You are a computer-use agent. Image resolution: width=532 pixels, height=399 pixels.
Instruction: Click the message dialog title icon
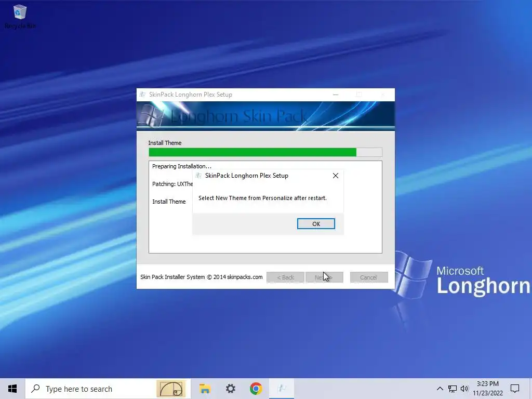[198, 176]
